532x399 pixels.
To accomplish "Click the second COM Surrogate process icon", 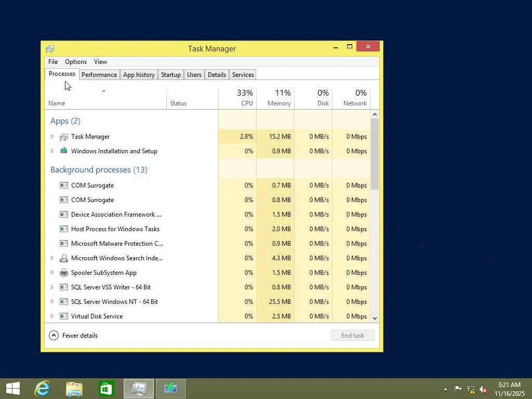I will pos(63,200).
